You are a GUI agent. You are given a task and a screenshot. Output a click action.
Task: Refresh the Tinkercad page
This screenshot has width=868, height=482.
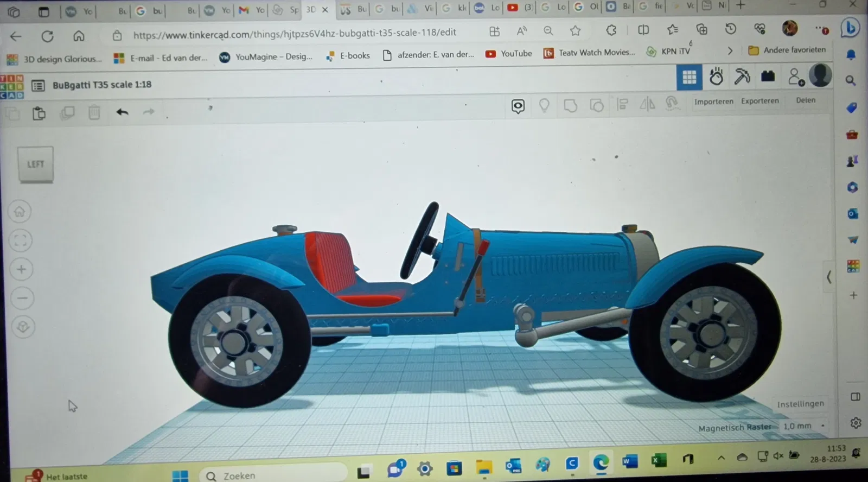click(47, 36)
